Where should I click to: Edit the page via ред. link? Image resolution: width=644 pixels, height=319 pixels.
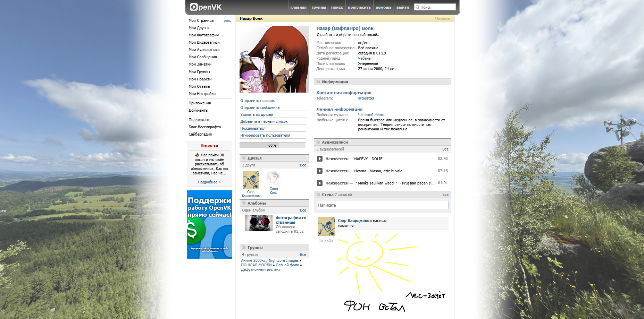click(x=227, y=20)
